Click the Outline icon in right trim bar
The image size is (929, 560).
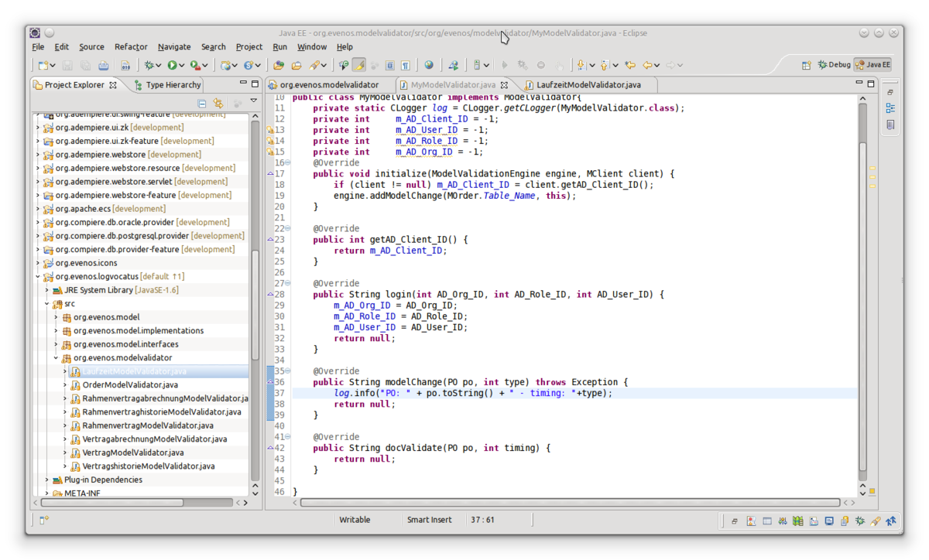[890, 108]
